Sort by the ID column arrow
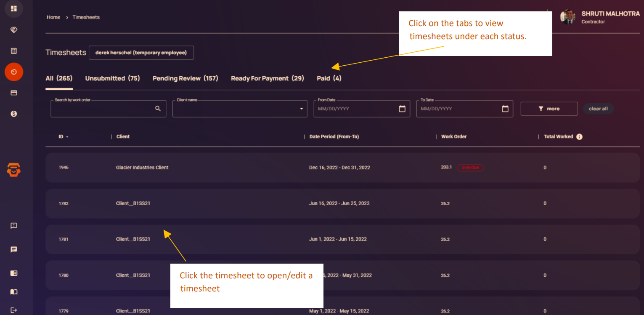Image resolution: width=644 pixels, height=315 pixels. pos(67,137)
